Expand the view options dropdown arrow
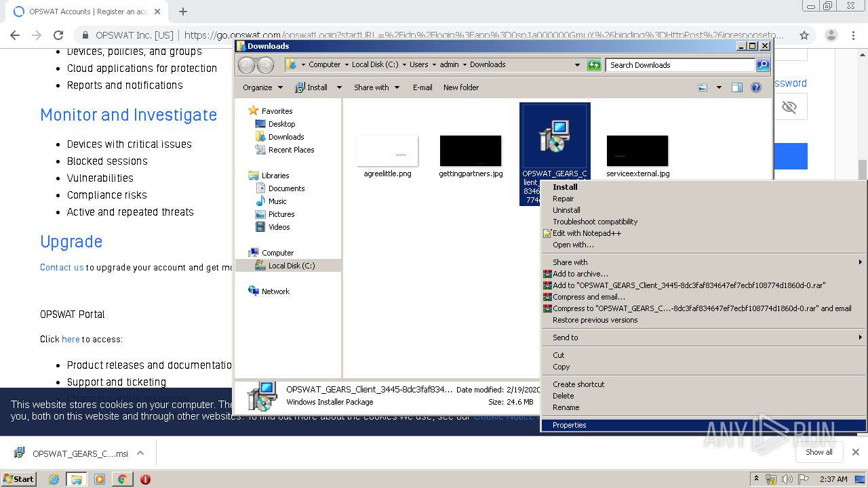868x488 pixels. [x=719, y=87]
